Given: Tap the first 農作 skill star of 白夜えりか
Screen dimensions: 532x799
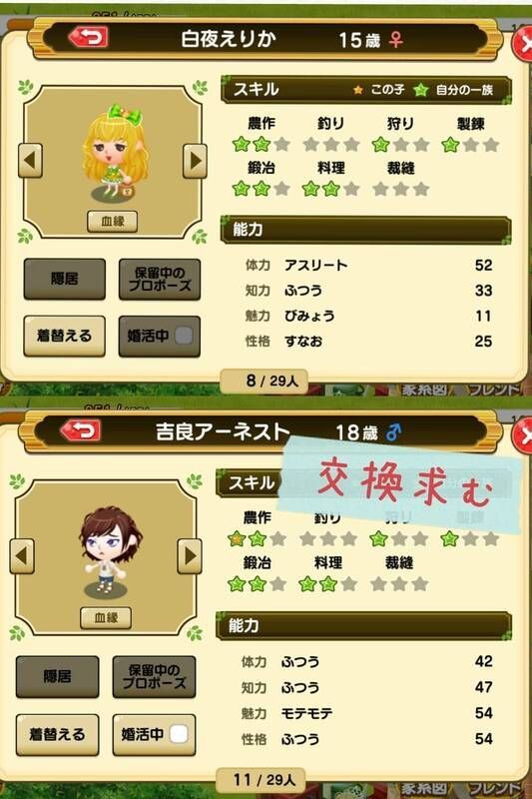Looking at the screenshot, I should pos(241,144).
